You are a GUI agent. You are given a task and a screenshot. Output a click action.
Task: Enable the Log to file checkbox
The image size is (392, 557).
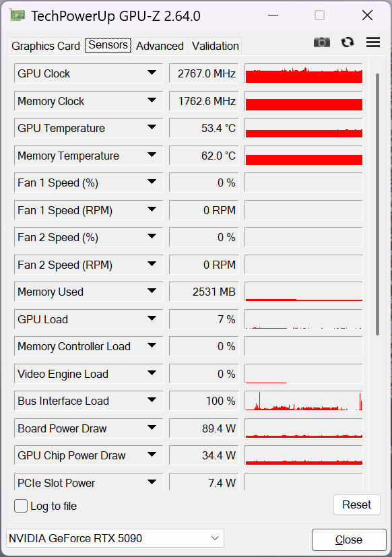click(x=21, y=506)
